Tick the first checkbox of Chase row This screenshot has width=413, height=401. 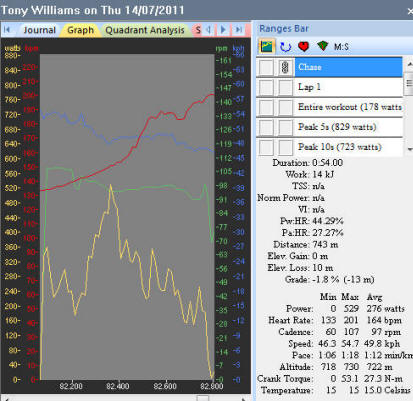[266, 67]
